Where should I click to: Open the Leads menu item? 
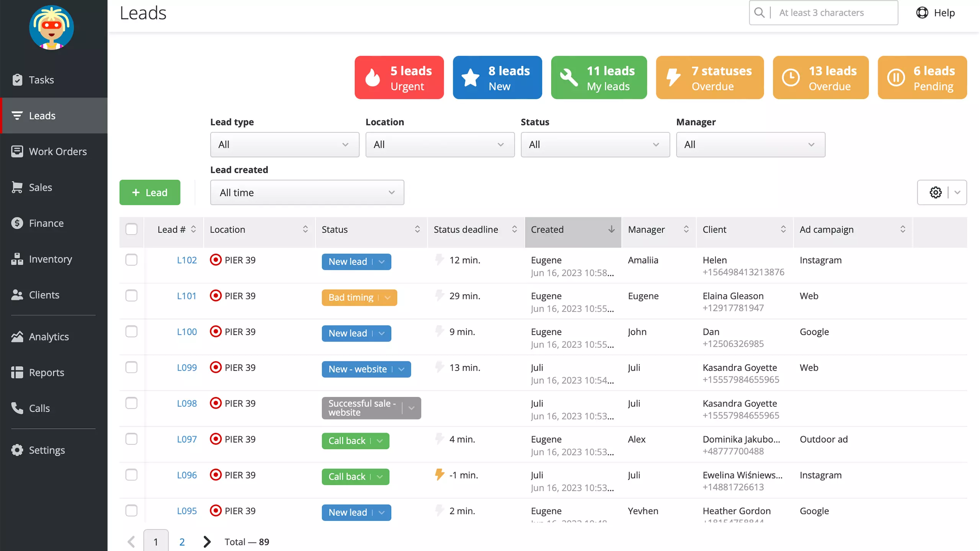tap(54, 115)
